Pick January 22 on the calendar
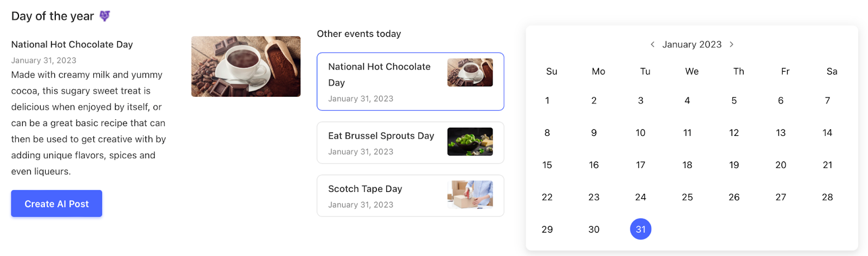The image size is (868, 256). pos(547,197)
